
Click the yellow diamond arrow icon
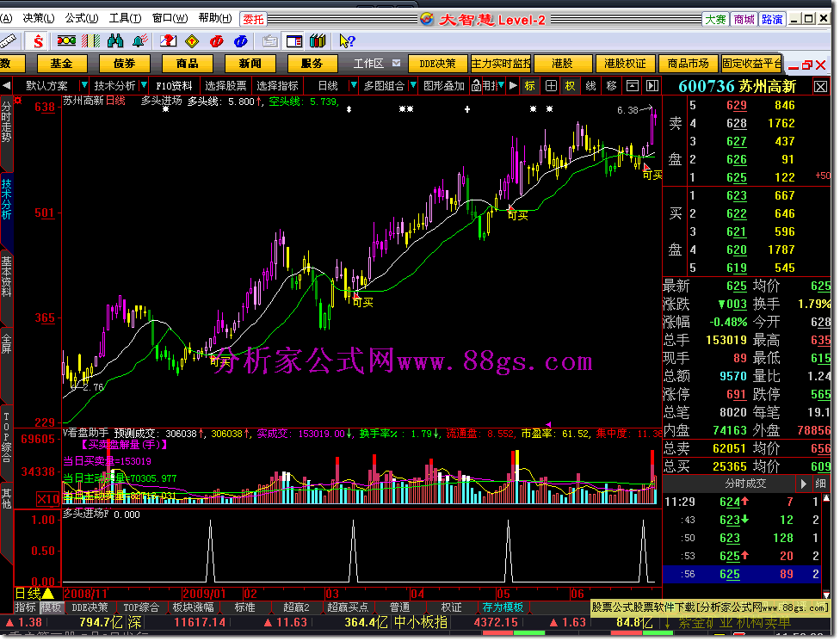pos(192,41)
